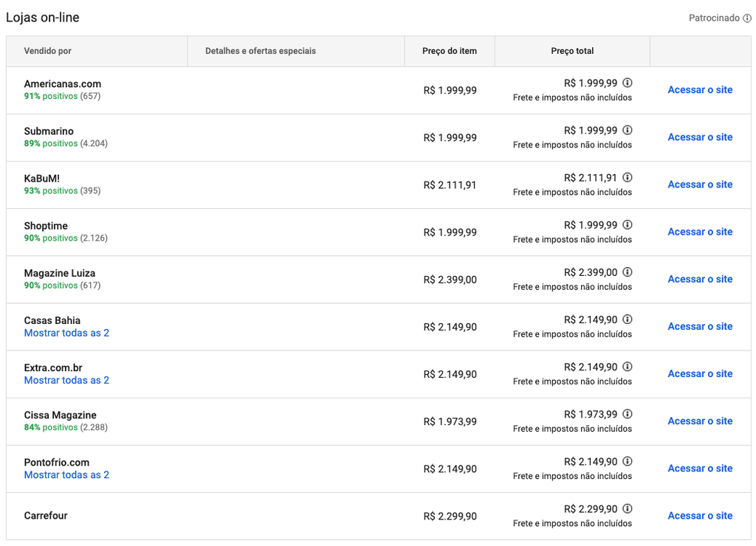Click item price R$ 1.973,99 for Cissa Magazine
Image resolution: width=756 pixels, height=546 pixels.
pos(450,421)
